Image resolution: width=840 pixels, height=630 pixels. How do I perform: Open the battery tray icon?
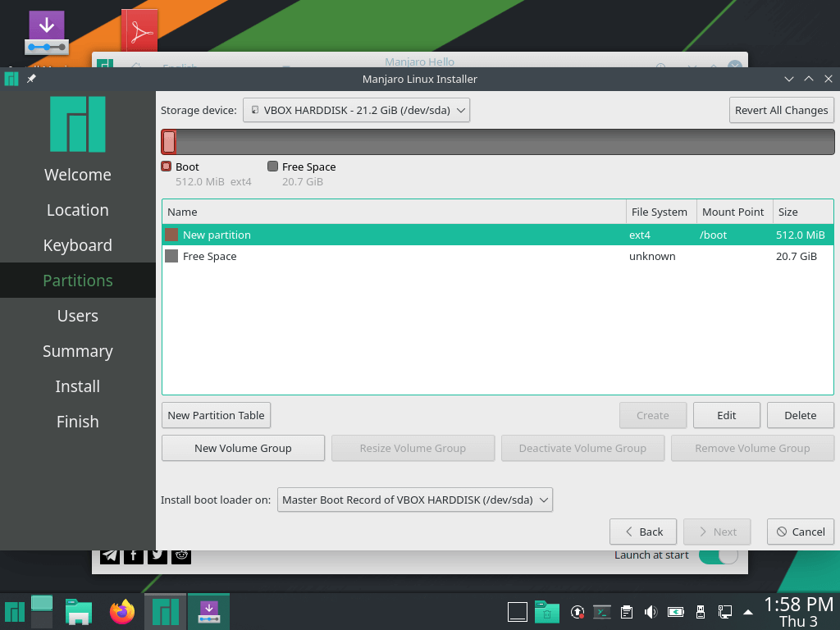coord(676,612)
